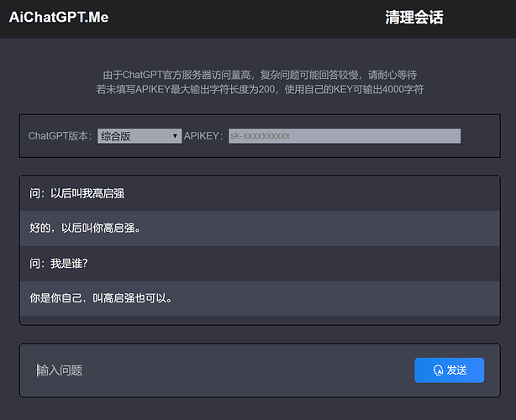Click the ChatGPT版本 label
The image size is (516, 420).
pyautogui.click(x=61, y=136)
